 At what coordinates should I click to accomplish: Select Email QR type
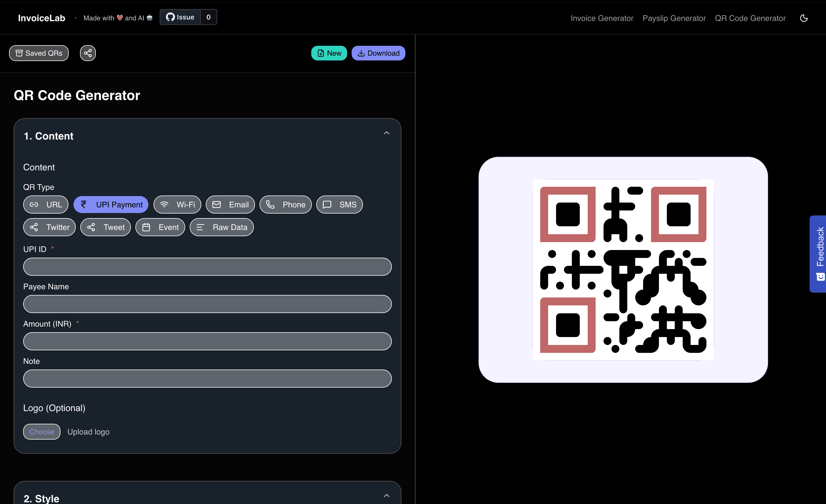pos(230,205)
